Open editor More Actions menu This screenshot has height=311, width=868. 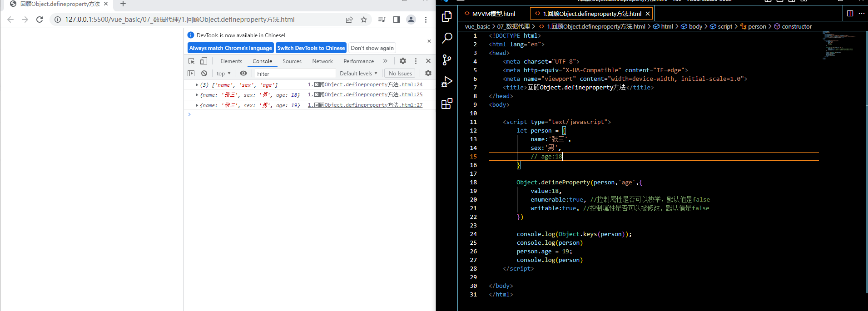[x=862, y=14]
